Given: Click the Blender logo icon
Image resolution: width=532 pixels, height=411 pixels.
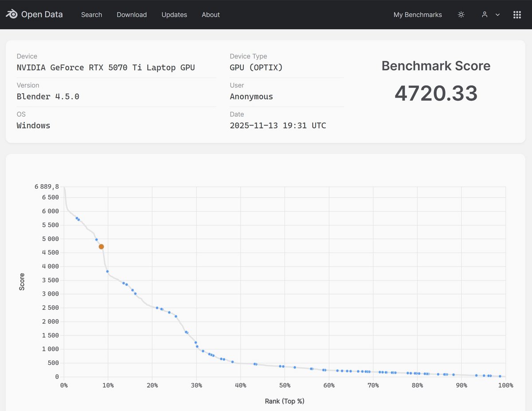Looking at the screenshot, I should click(x=12, y=14).
